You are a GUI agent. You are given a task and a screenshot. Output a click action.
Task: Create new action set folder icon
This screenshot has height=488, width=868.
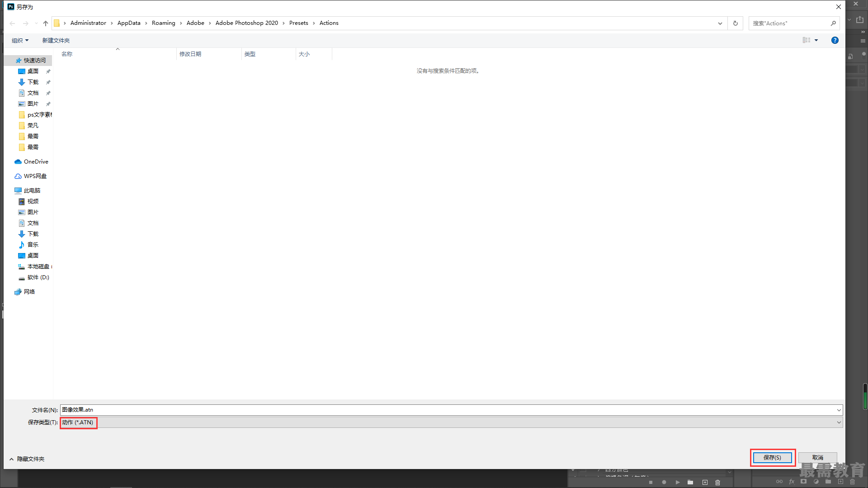690,482
